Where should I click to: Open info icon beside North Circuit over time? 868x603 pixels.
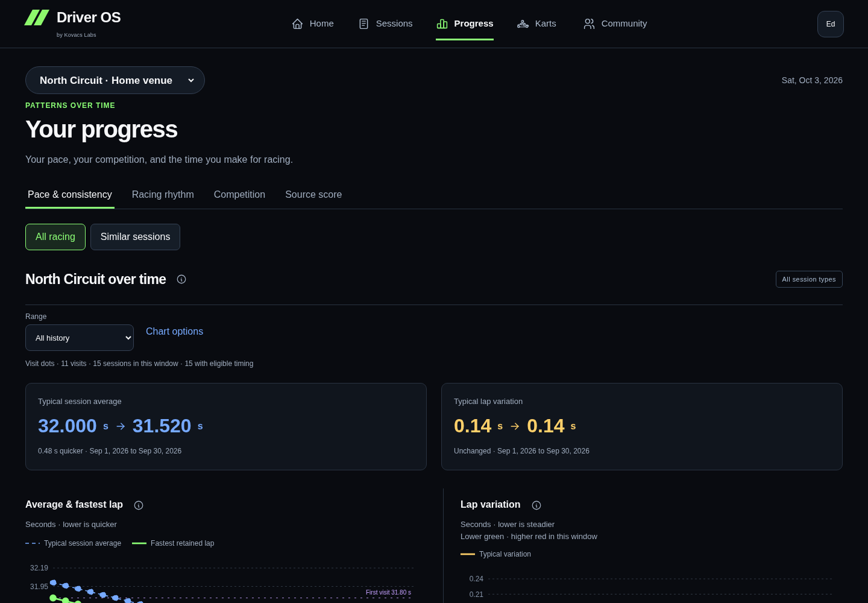181,279
